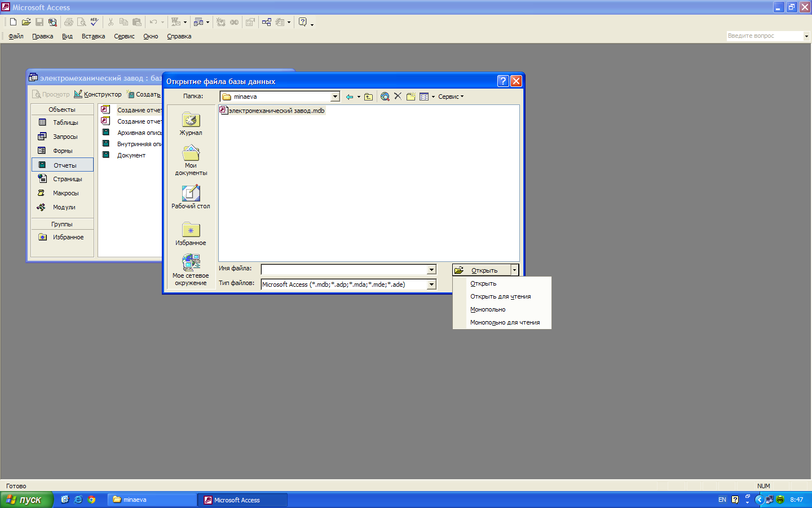Click the File search toolbar icon
This screenshot has height=508, width=812.
click(52, 22)
